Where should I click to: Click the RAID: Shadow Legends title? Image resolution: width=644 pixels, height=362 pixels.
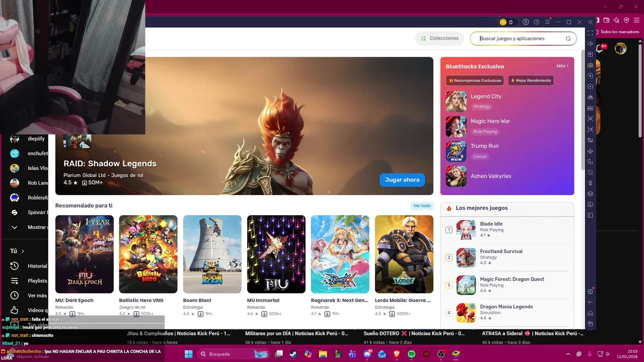[110, 163]
